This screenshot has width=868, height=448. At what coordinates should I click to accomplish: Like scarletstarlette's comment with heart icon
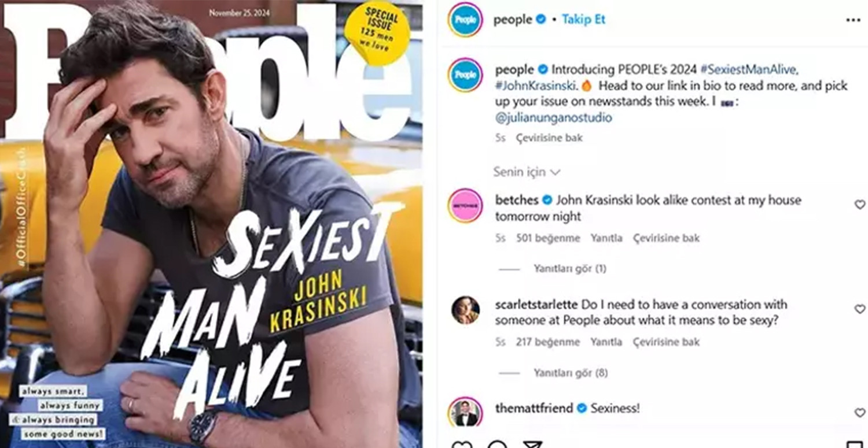pyautogui.click(x=860, y=309)
